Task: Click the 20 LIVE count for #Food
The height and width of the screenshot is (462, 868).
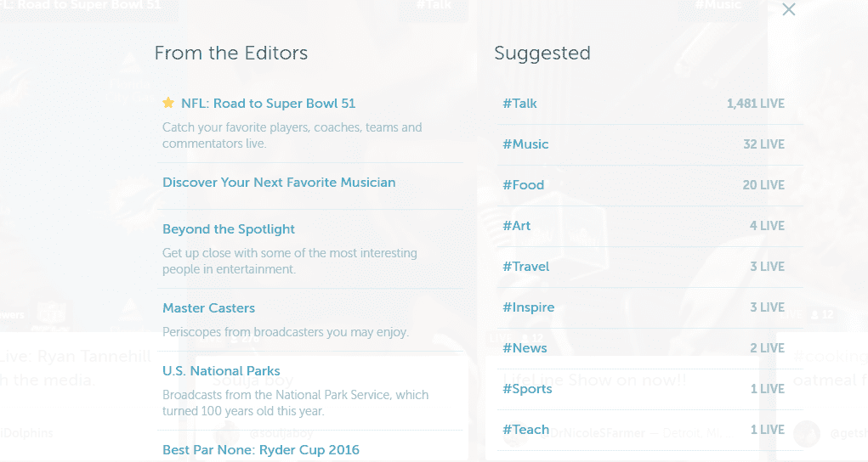Action: pos(764,185)
